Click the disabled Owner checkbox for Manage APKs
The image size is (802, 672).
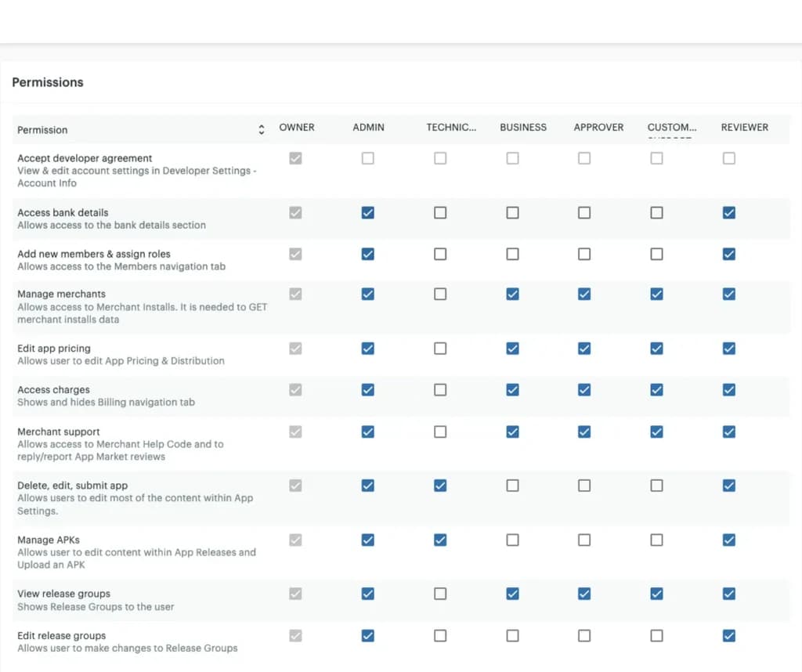click(295, 540)
